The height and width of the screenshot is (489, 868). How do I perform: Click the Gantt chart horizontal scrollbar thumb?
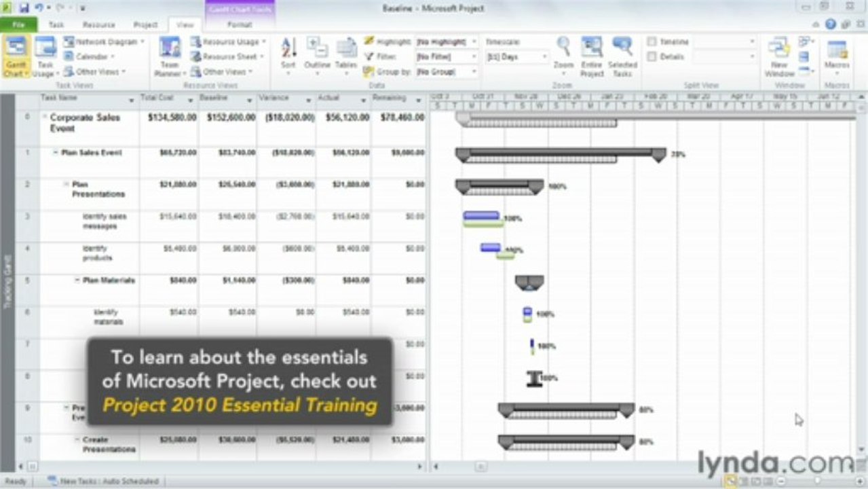(480, 467)
